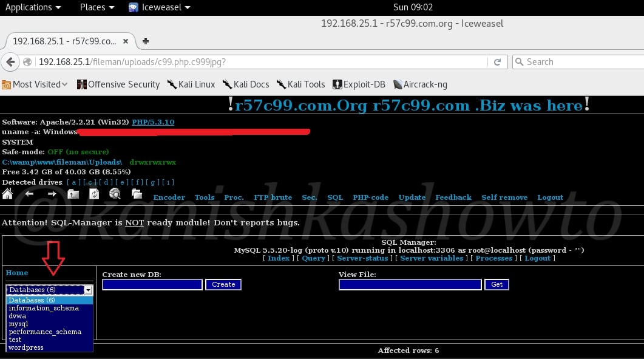Open a new tab with plus icon

point(146,41)
